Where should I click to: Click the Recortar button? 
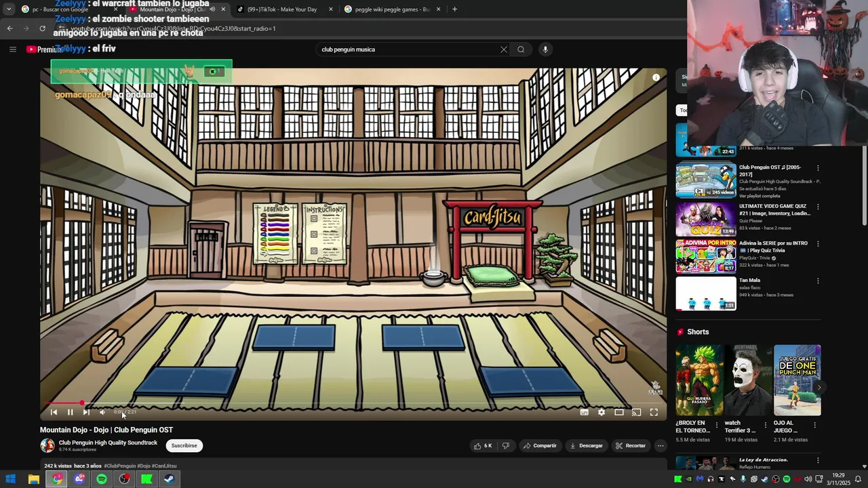[631, 445]
